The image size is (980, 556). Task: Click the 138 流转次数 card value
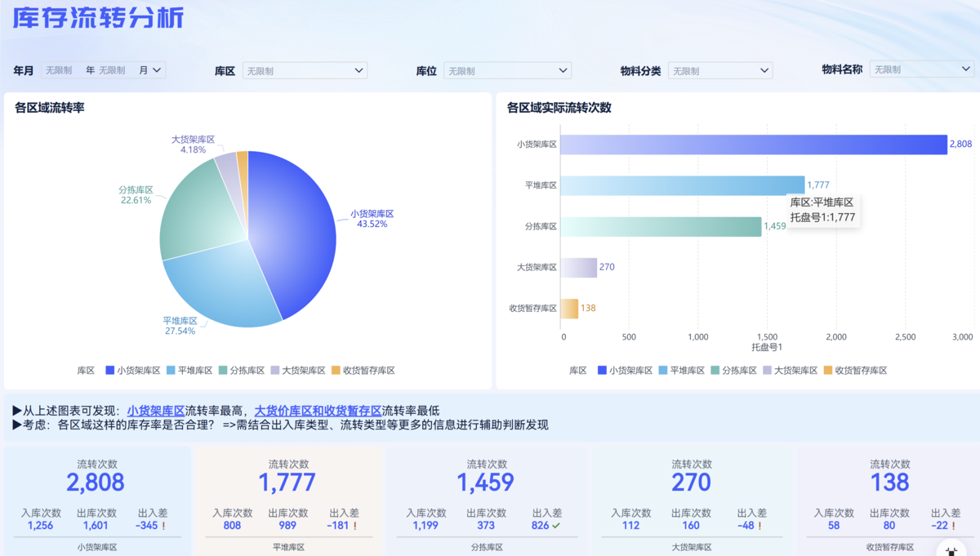pos(890,483)
